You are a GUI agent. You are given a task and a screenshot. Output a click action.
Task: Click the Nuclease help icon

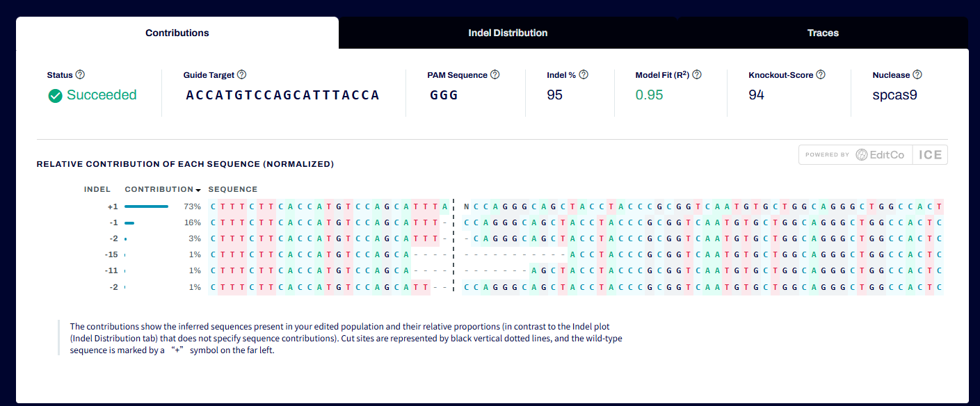917,75
